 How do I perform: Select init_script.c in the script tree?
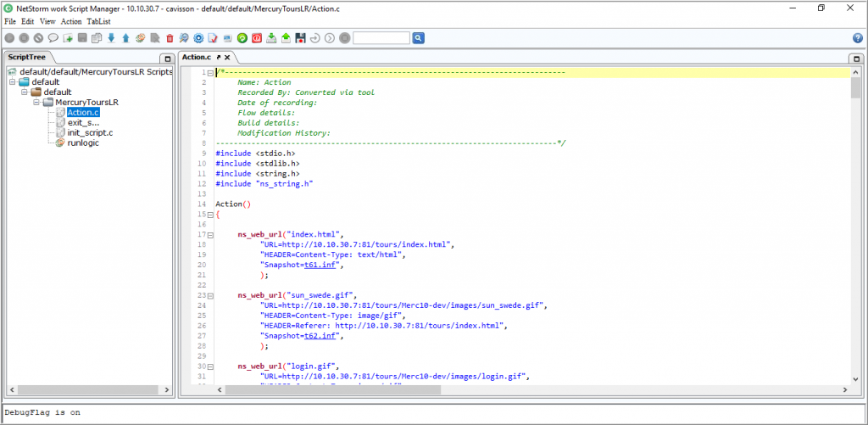click(x=90, y=133)
